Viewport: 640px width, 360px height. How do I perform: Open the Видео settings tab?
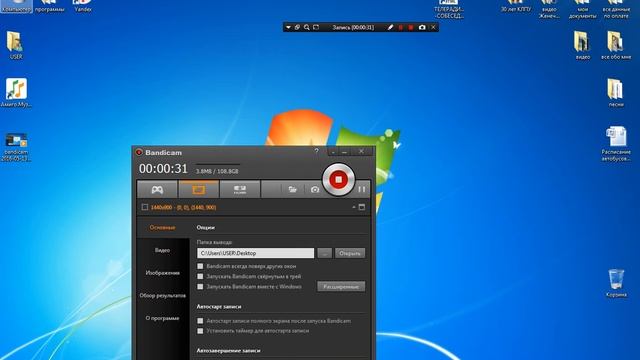(x=162, y=250)
